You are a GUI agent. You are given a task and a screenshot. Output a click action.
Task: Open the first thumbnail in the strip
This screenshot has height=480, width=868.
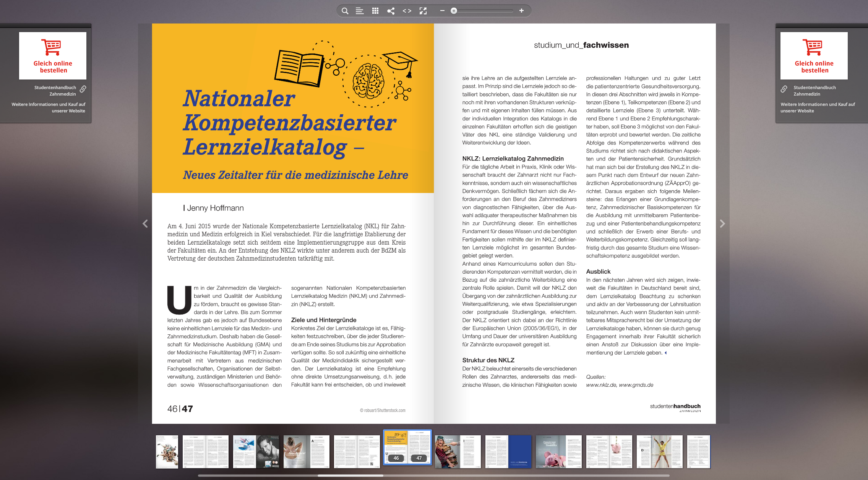coord(167,452)
